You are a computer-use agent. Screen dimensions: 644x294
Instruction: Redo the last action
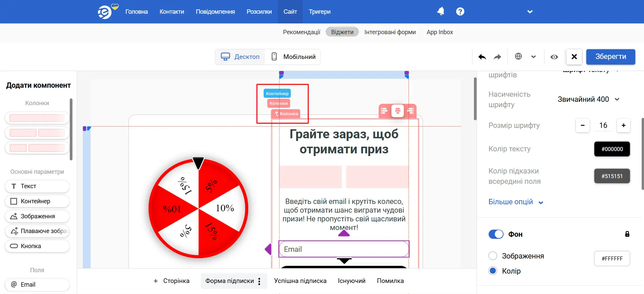point(497,57)
